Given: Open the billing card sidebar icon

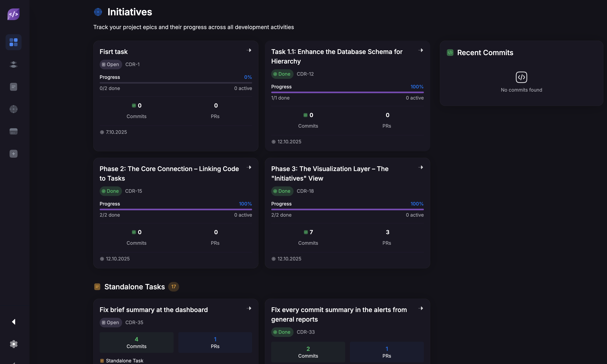Looking at the screenshot, I should coord(14,131).
